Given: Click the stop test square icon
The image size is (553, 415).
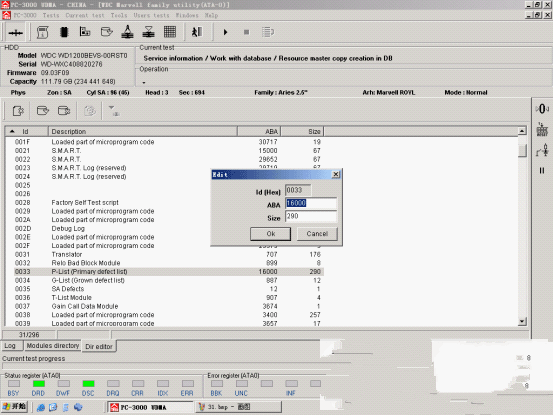Looking at the screenshot, I should [x=246, y=32].
